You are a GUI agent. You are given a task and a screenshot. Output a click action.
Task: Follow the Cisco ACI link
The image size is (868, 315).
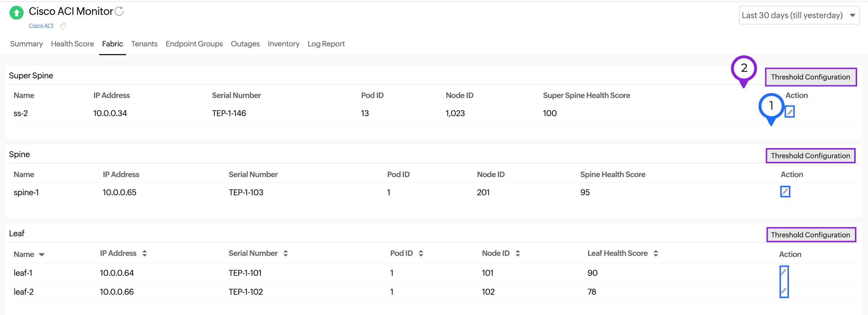pos(41,26)
